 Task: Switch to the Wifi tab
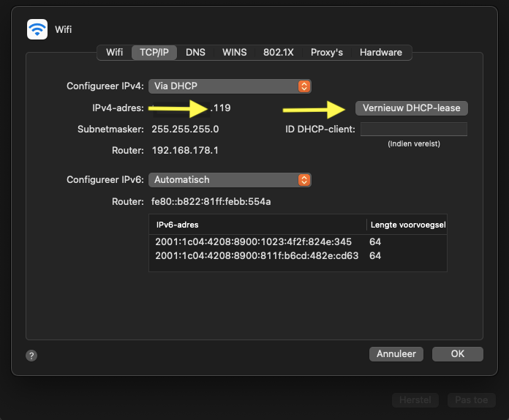click(x=114, y=53)
